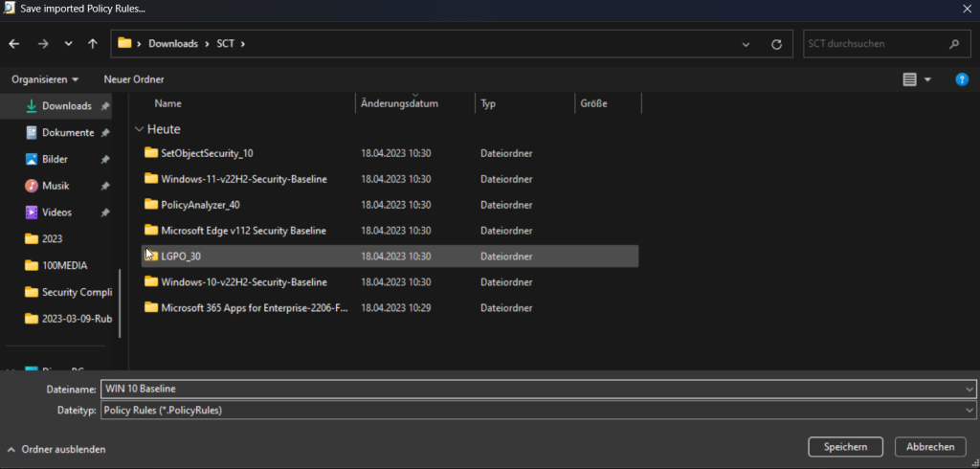Open view options dropdown arrow
The image size is (980, 469).
tap(927, 79)
